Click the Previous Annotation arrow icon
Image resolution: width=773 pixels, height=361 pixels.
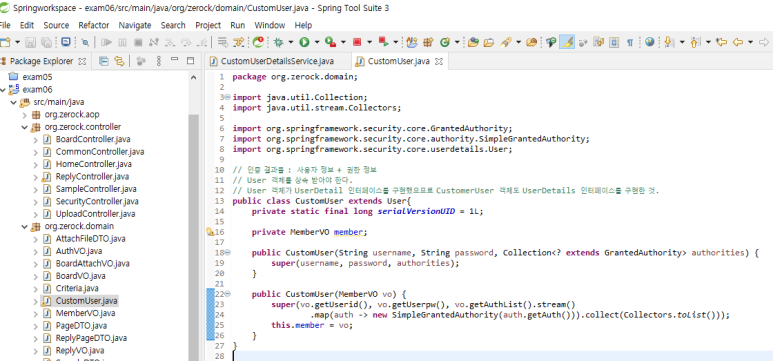(x=696, y=42)
